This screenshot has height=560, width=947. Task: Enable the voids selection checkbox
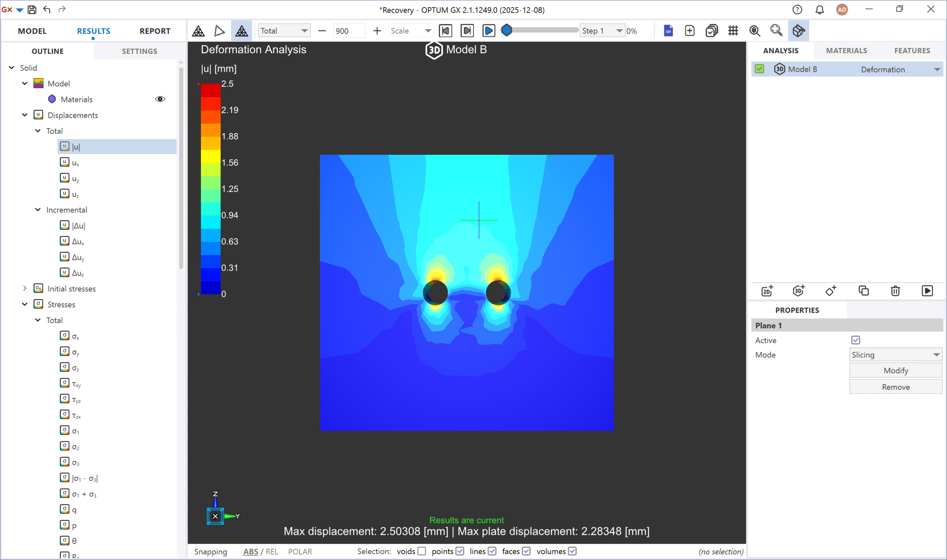[x=422, y=551]
